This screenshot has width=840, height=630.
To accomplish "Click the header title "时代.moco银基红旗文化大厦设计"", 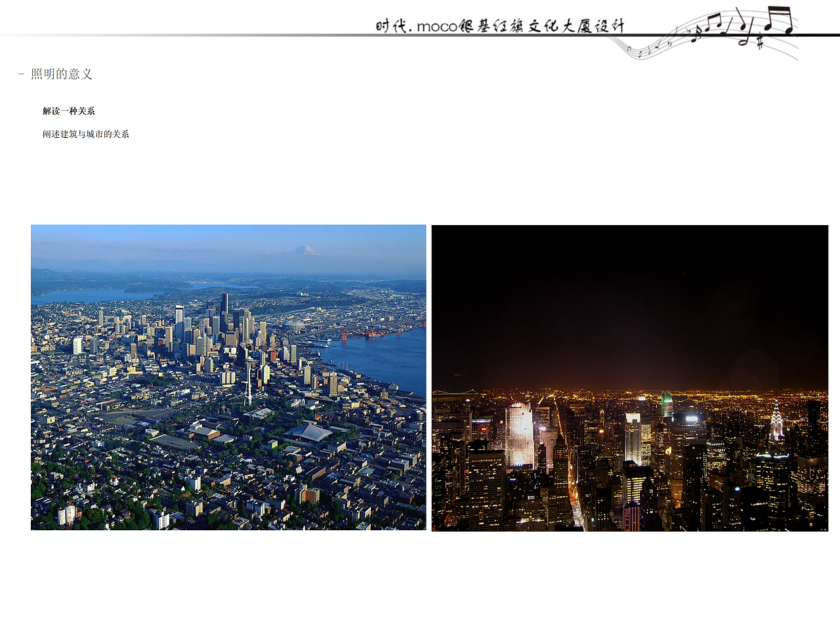I will pos(499,26).
